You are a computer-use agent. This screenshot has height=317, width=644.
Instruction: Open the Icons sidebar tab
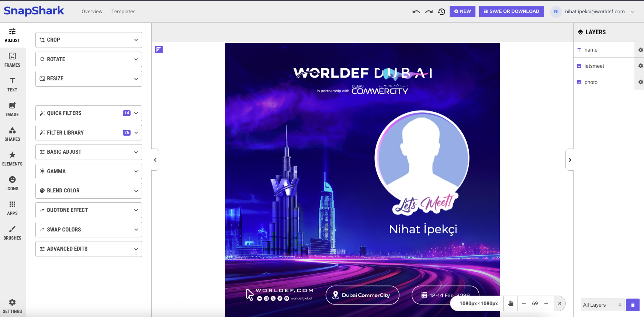13,184
